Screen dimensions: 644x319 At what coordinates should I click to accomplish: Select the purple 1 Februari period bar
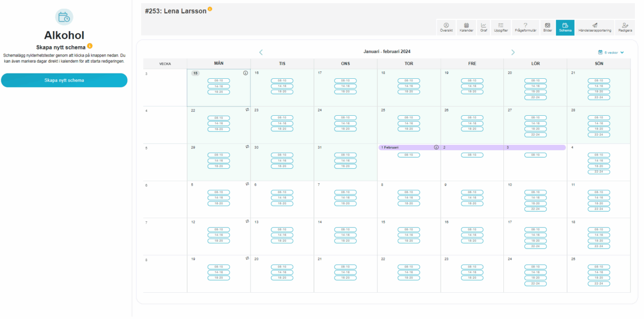tap(408, 147)
